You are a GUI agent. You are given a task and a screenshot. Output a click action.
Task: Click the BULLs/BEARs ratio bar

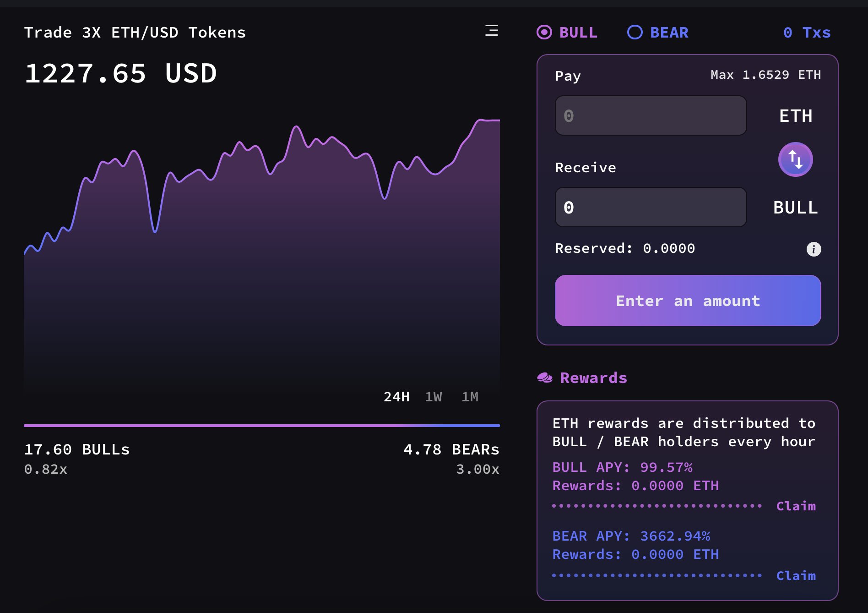click(x=261, y=426)
